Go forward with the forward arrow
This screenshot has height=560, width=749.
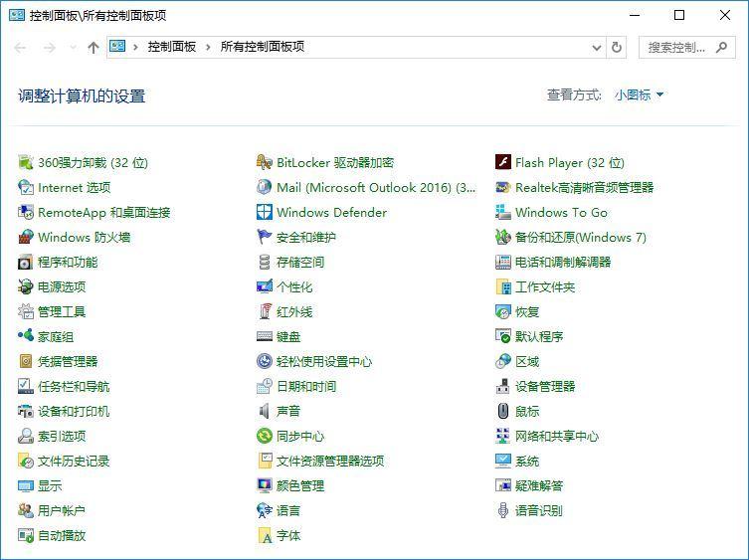[x=49, y=48]
